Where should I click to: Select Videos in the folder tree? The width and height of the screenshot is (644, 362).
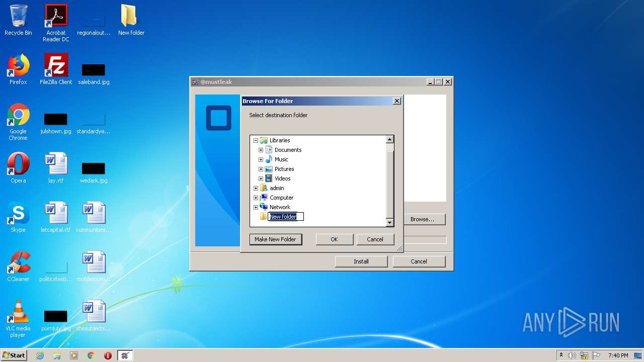pyautogui.click(x=282, y=178)
